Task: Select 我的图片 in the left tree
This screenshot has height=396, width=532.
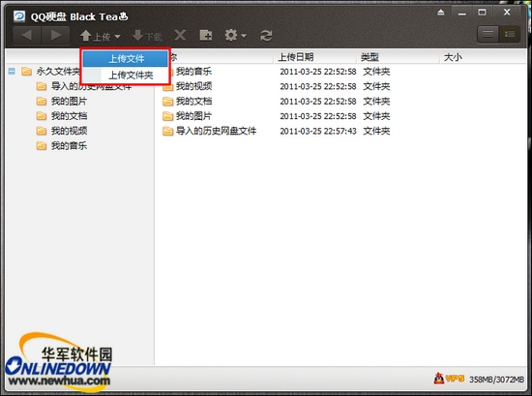Action: coord(69,102)
